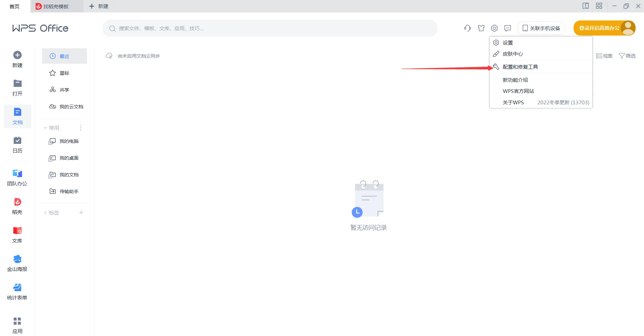Click 登录开启高效办公 login button
644x336 pixels.
599,28
